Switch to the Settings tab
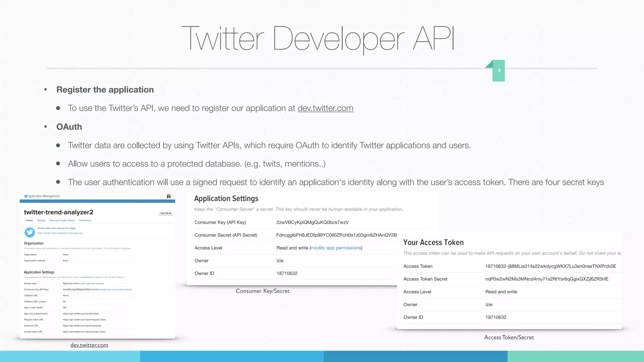This screenshot has width=644, height=362. coord(41,220)
